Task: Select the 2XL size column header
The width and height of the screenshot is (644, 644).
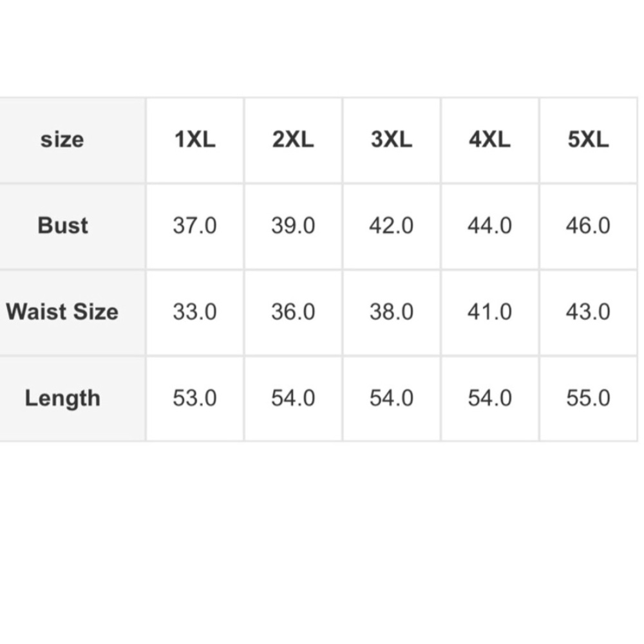Action: 293,140
